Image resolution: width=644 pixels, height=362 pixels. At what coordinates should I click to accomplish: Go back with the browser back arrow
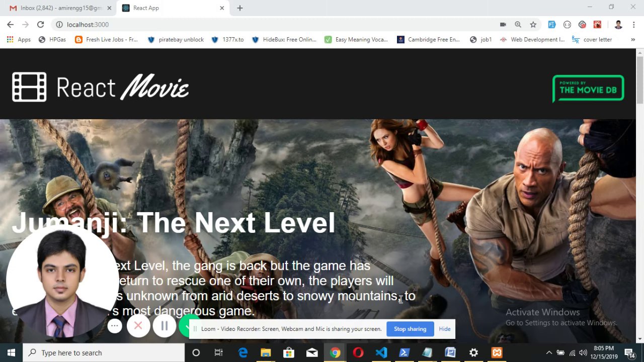tap(10, 24)
